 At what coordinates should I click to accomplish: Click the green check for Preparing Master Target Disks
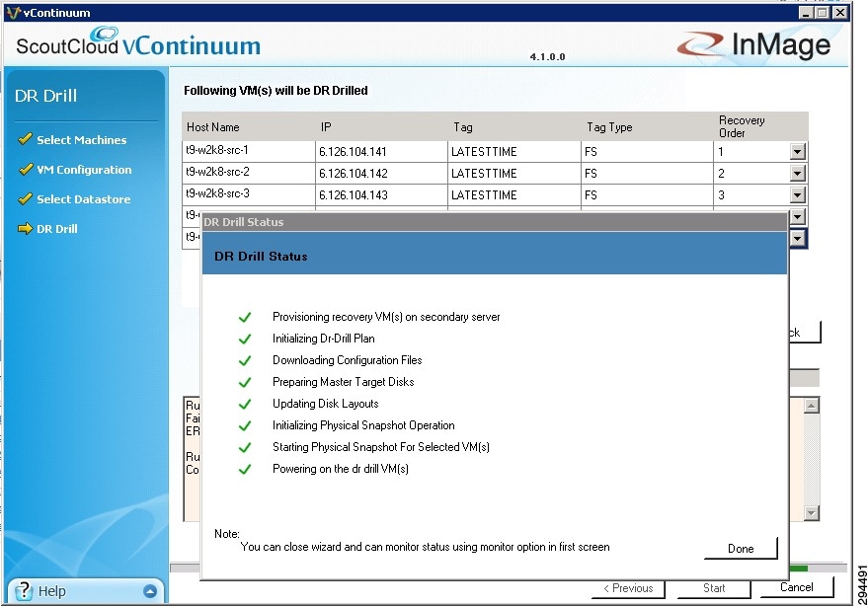click(245, 382)
